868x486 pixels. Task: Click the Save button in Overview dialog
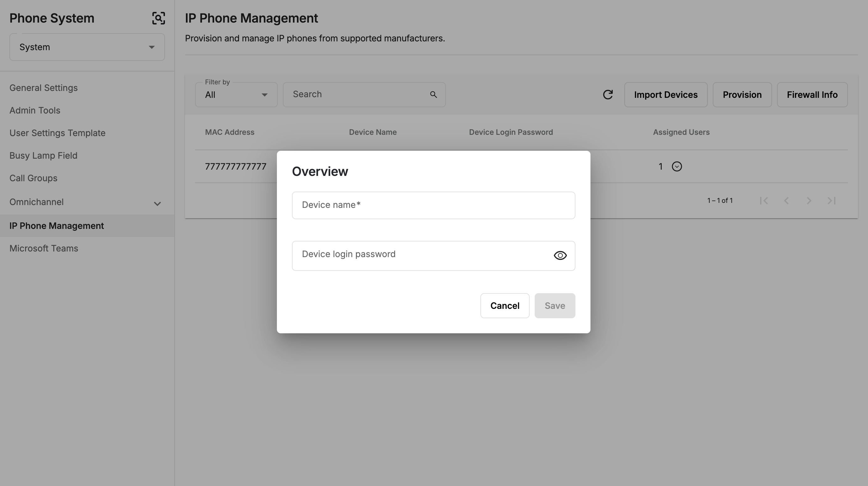[x=555, y=306]
